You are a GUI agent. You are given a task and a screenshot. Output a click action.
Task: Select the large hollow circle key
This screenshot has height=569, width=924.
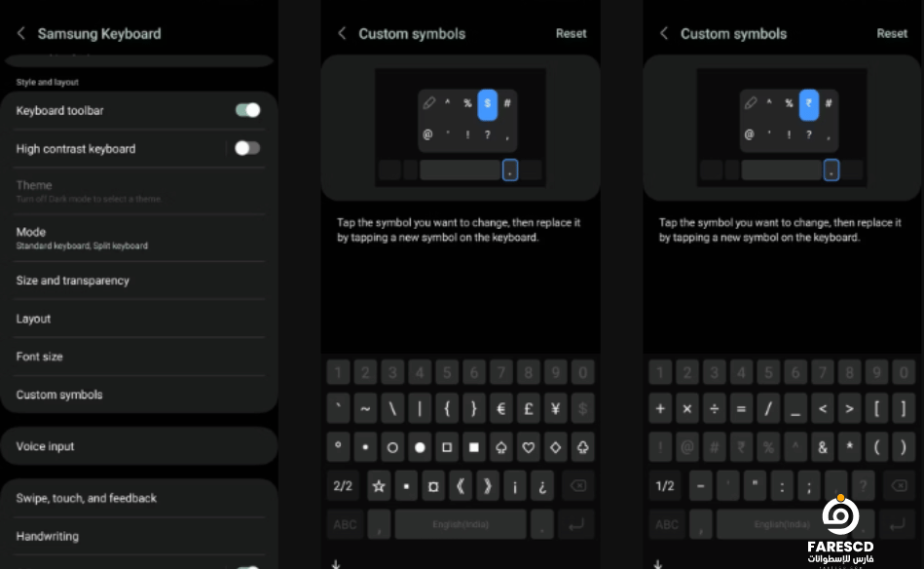[x=392, y=447]
